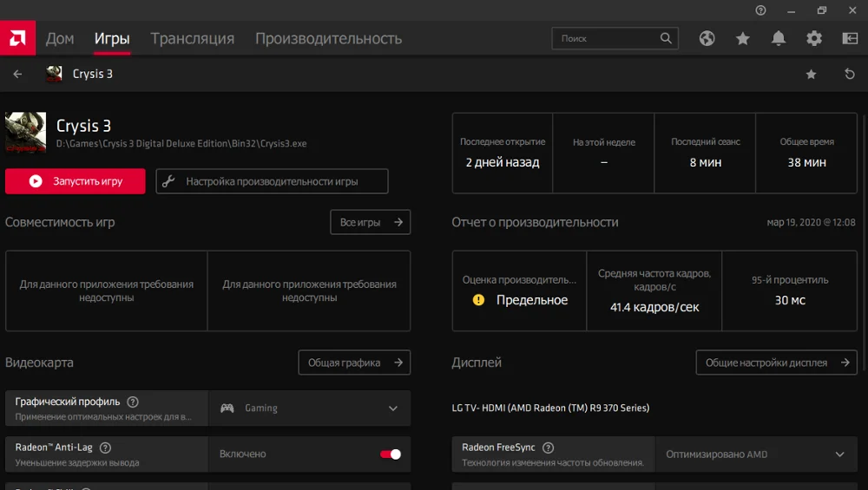Expand the FreeSync Оптимизировано AMD dropdown

click(839, 454)
